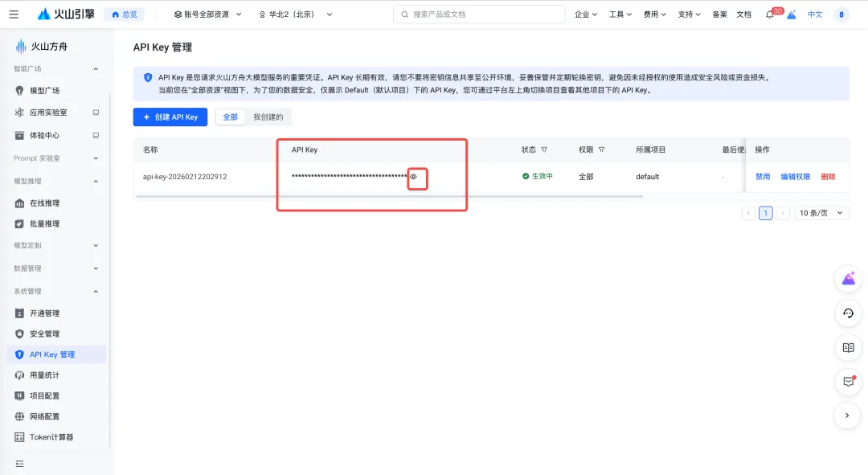Open the 10 条/页 page size dropdown
Image resolution: width=868 pixels, height=475 pixels.
(821, 213)
